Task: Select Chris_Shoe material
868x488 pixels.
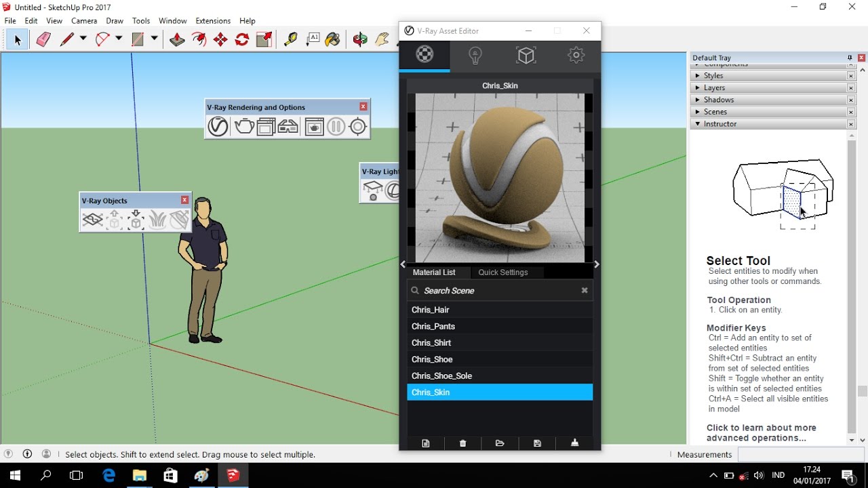Action: [x=500, y=359]
